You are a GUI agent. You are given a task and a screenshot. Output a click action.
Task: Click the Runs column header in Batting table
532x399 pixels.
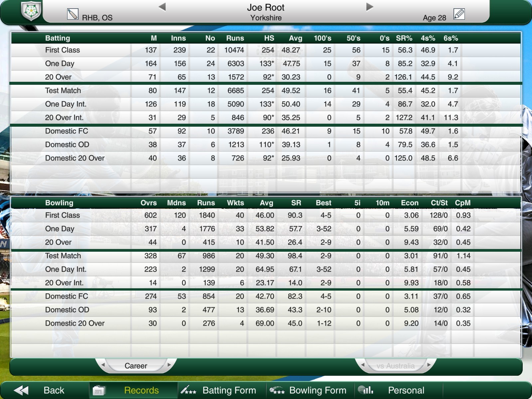pos(235,38)
